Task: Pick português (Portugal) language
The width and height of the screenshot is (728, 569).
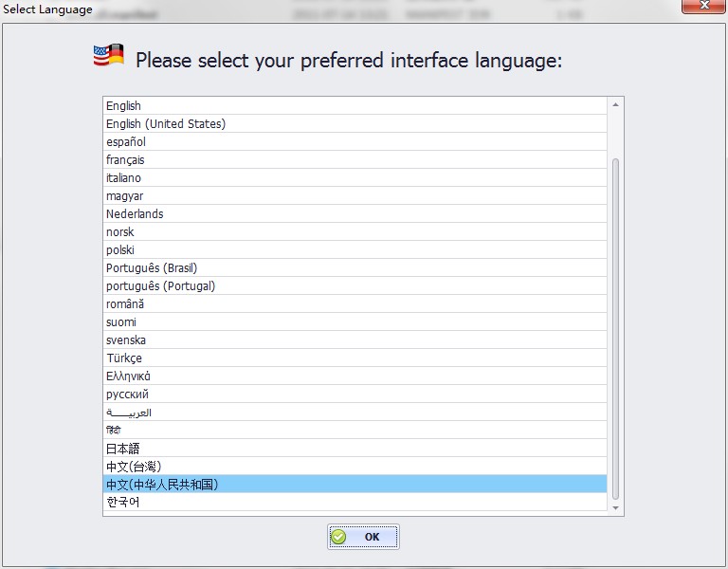Action: coord(160,286)
